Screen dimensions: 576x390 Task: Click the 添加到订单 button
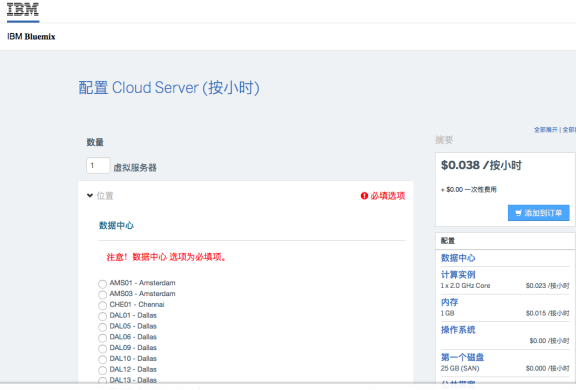(539, 213)
